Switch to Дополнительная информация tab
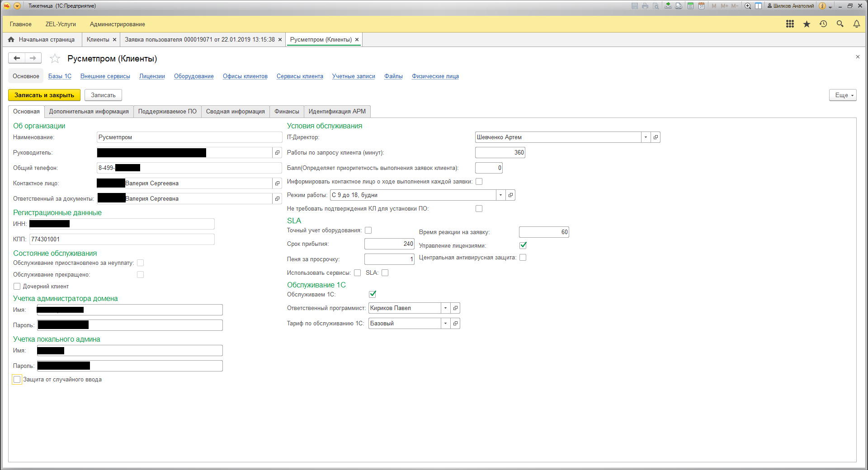This screenshot has height=470, width=868. 89,112
